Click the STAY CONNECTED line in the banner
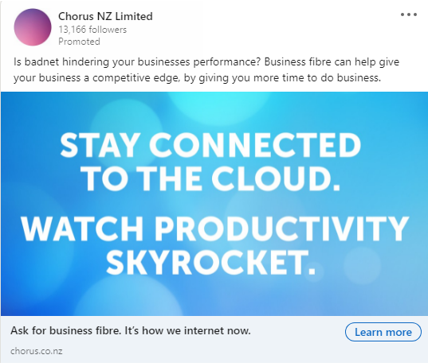This screenshot has height=363, width=428. tap(210, 145)
